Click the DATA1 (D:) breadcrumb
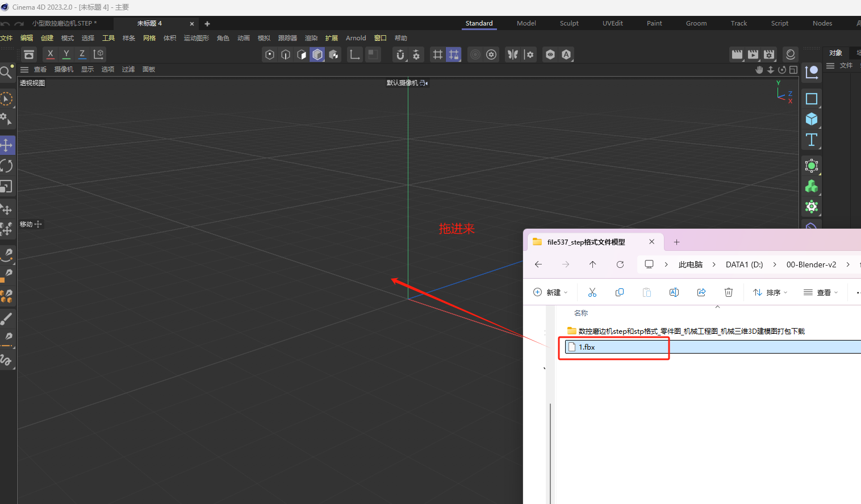 pos(744,264)
